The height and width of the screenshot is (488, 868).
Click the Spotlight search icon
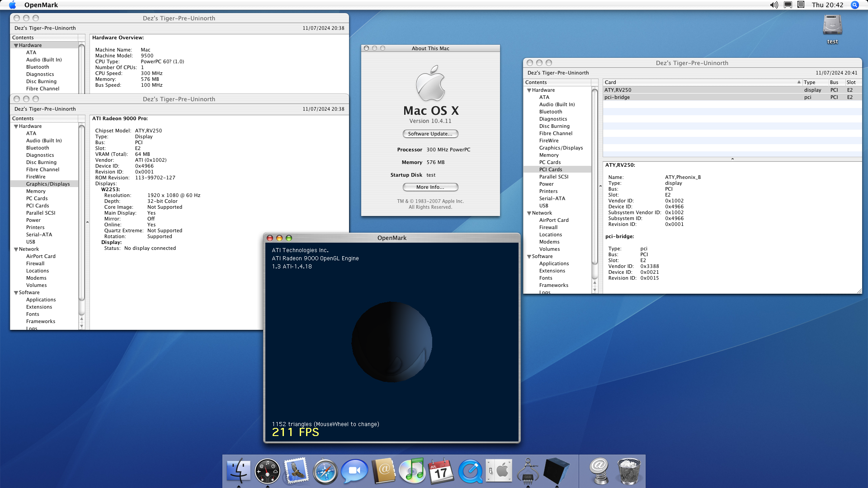(x=854, y=5)
